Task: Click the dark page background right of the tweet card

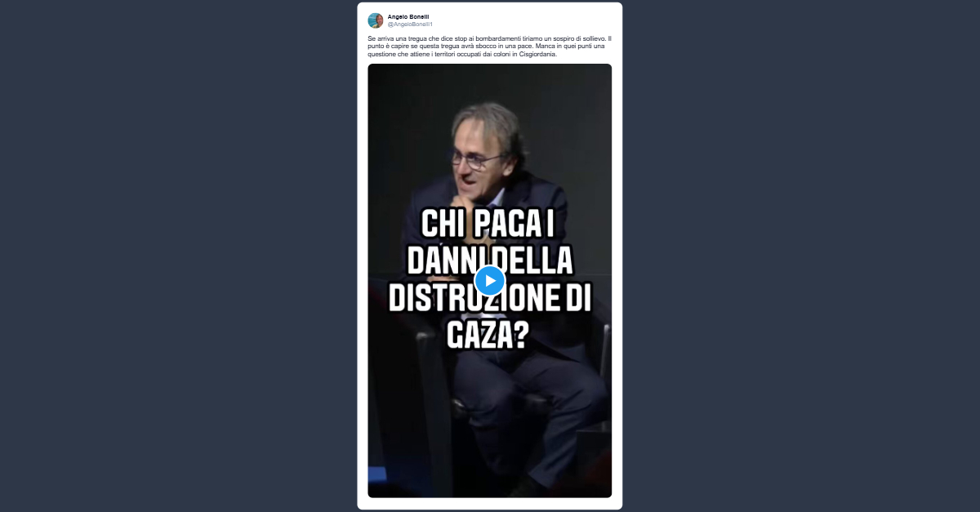Action: (x=801, y=256)
